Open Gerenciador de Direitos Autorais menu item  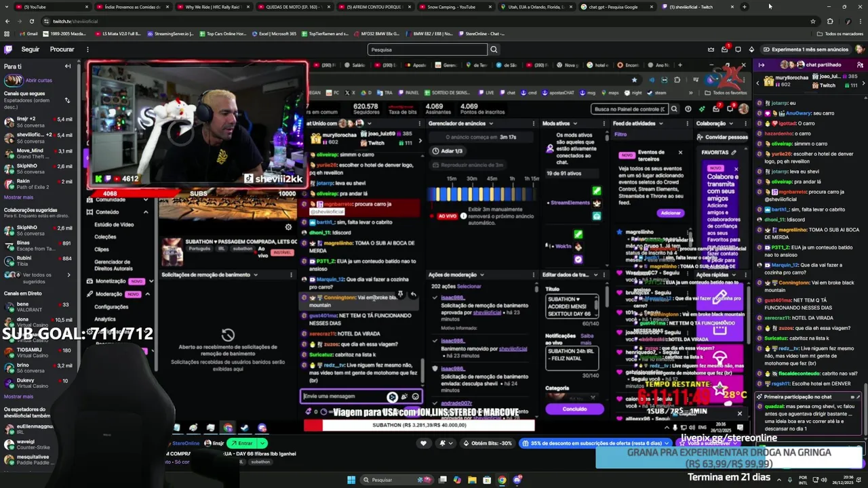(113, 265)
